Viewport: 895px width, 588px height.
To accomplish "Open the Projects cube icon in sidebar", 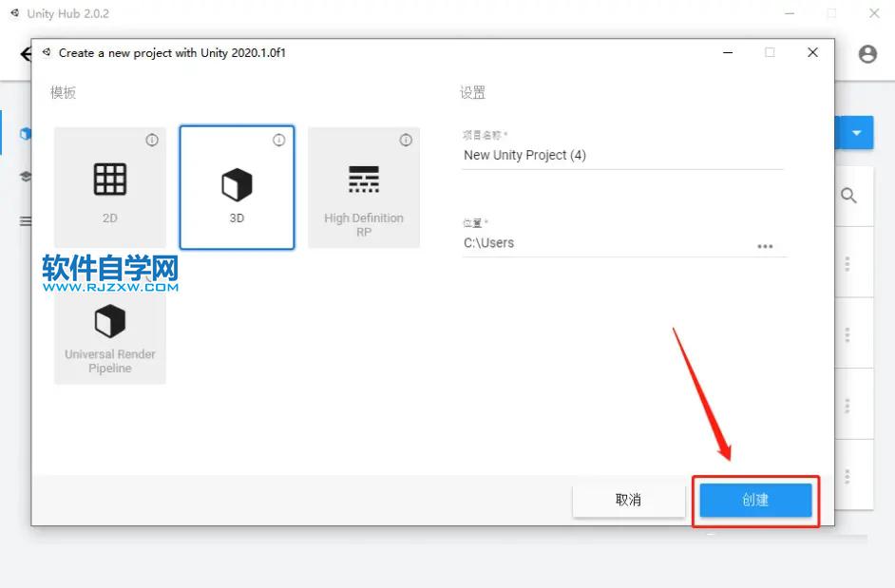I will 26,134.
